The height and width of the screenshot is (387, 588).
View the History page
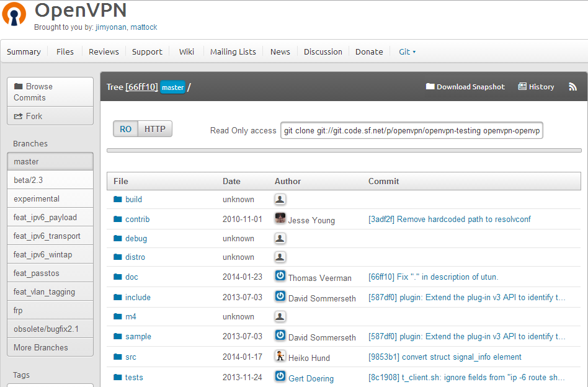[537, 87]
